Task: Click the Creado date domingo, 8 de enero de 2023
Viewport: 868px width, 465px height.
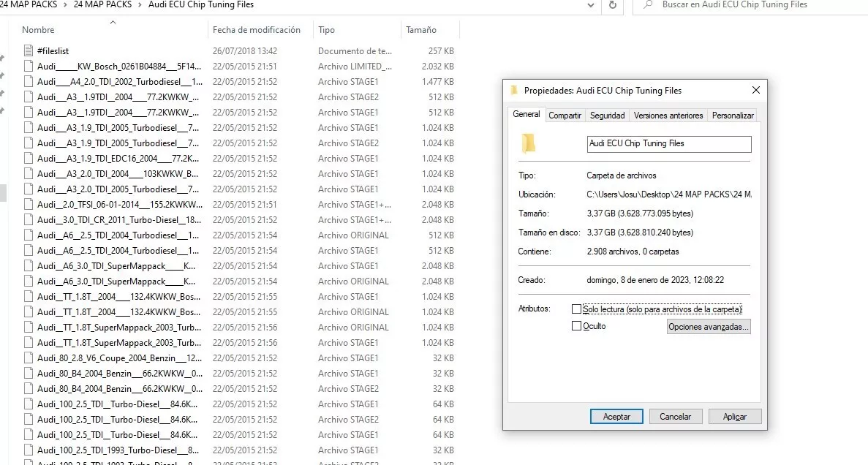Action: click(x=655, y=280)
